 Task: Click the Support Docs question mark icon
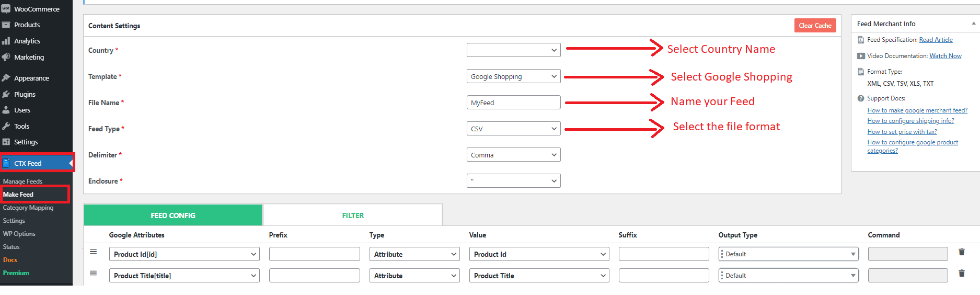click(x=860, y=98)
